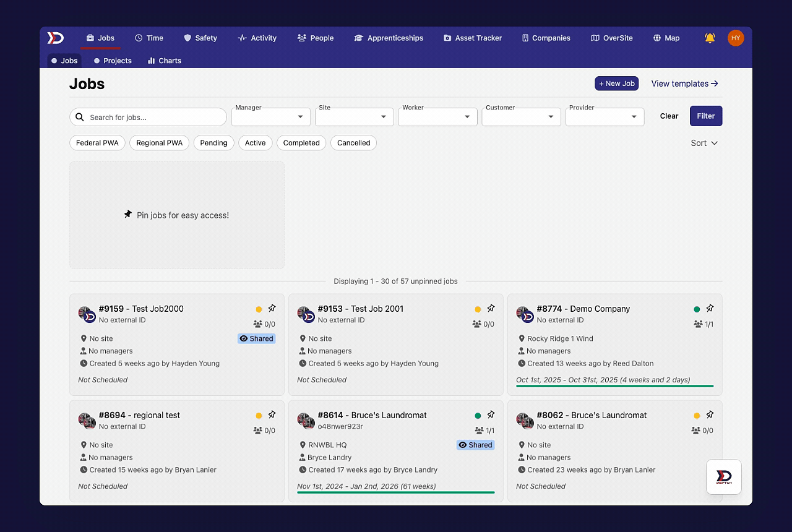792x532 pixels.
Task: Pin job #9159 Test Job2000
Action: (272, 308)
